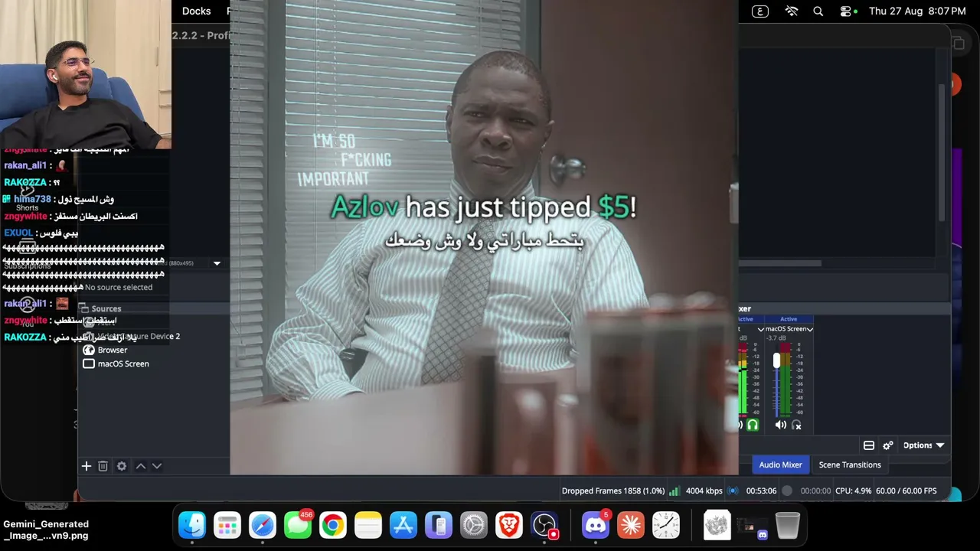Select the macOS Screen source row
Viewport: 980px width, 551px height.
[154, 364]
